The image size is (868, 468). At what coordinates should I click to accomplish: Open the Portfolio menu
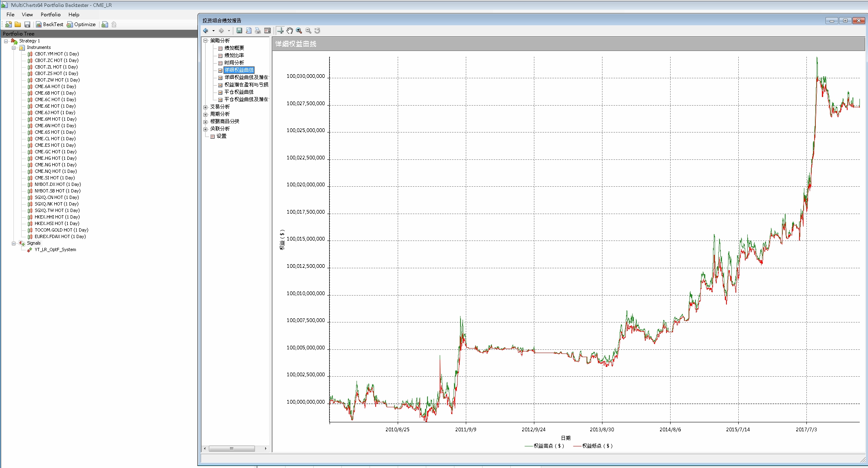tap(51, 14)
